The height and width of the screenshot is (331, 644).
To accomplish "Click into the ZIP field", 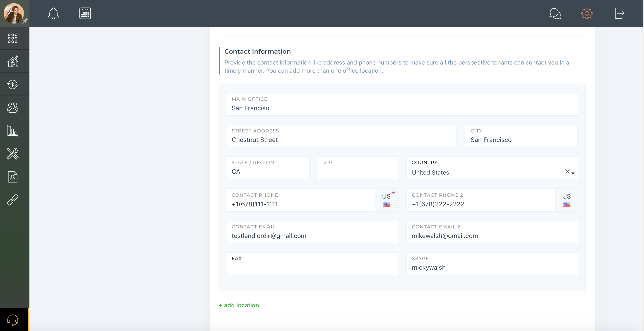I will pos(358,168).
